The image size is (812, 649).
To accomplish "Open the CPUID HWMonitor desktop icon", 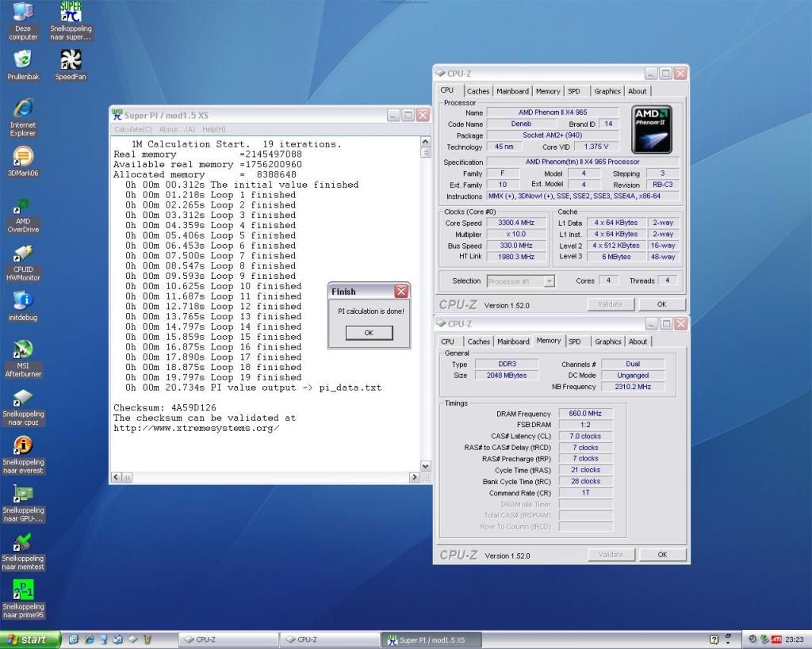I will (23, 254).
